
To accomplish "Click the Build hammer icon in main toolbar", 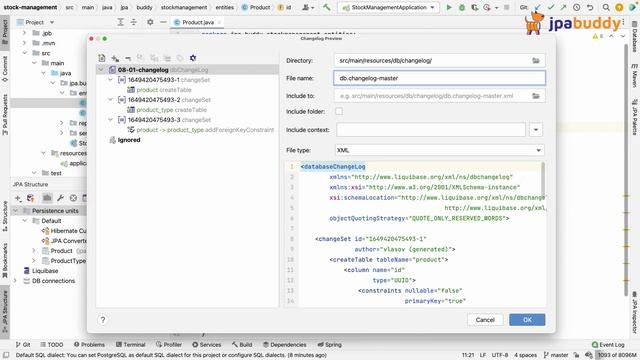I will pyautogui.click(x=327, y=7).
